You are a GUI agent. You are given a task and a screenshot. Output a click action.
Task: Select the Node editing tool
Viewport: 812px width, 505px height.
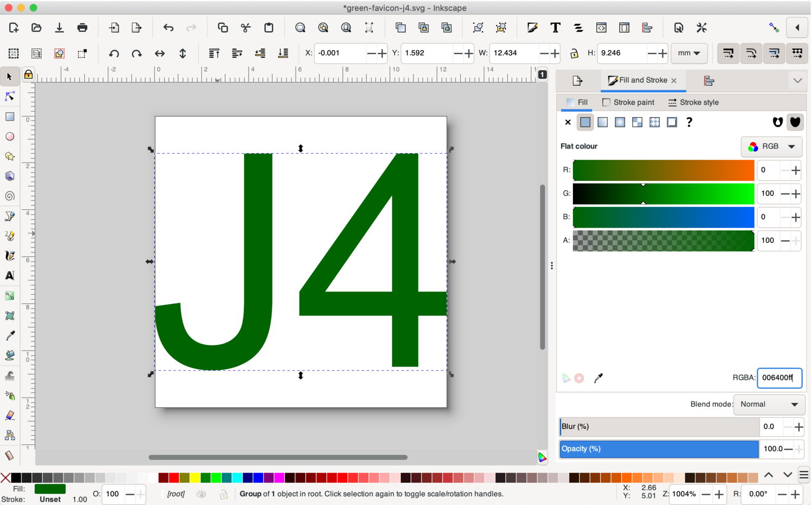point(9,96)
